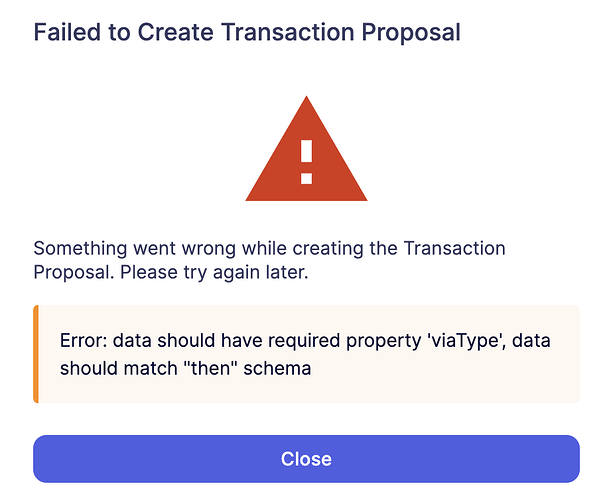The image size is (608, 500).
Task: Click the left edge of the Close button
Action: pyautogui.click(x=42, y=459)
